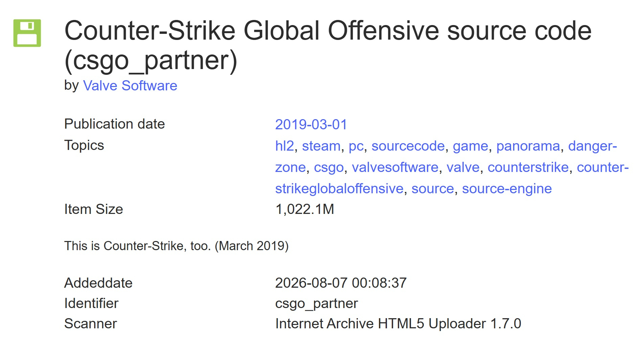
Task: Visit the valvesoftware topic tag
Action: coord(395,167)
